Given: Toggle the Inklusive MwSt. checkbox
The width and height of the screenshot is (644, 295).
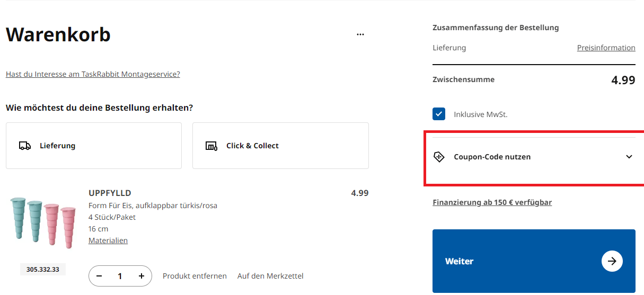Looking at the screenshot, I should pos(439,114).
